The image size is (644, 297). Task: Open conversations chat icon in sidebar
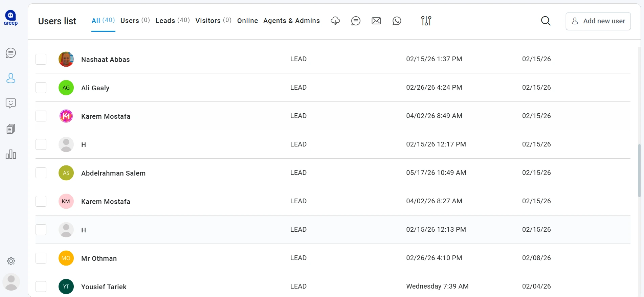[11, 53]
